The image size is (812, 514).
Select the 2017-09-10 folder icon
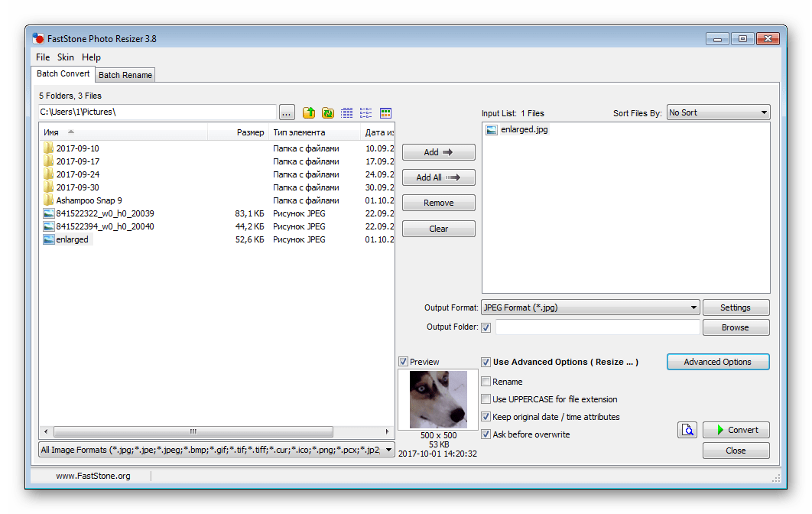[48, 148]
